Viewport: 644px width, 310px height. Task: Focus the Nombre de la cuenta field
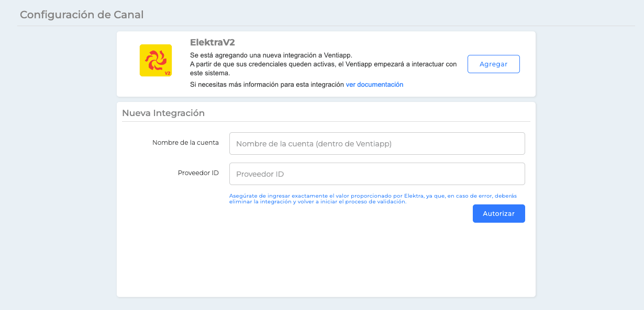[377, 143]
